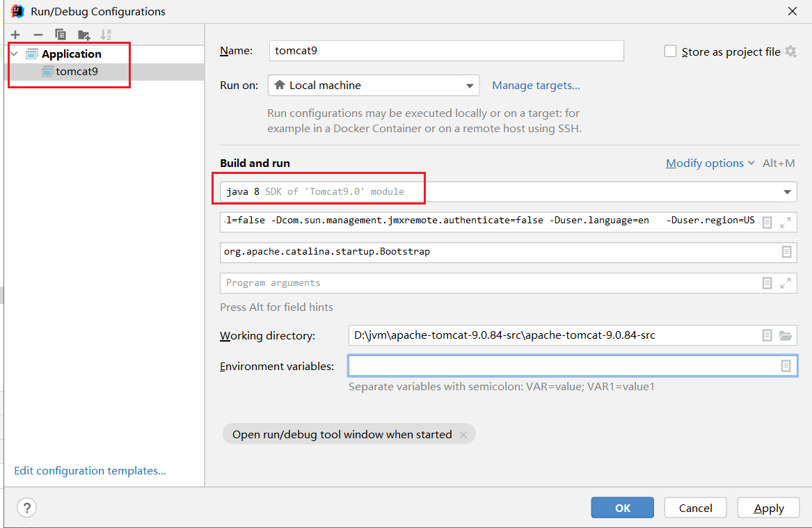This screenshot has height=528, width=812.
Task: Open the environment variables editor icon
Action: [x=786, y=366]
